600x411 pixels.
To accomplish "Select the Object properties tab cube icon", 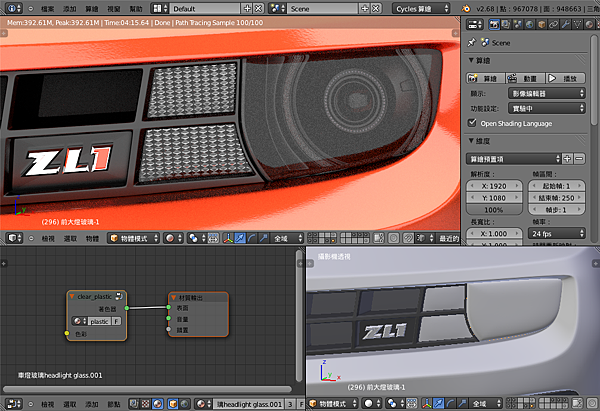I will coord(541,24).
